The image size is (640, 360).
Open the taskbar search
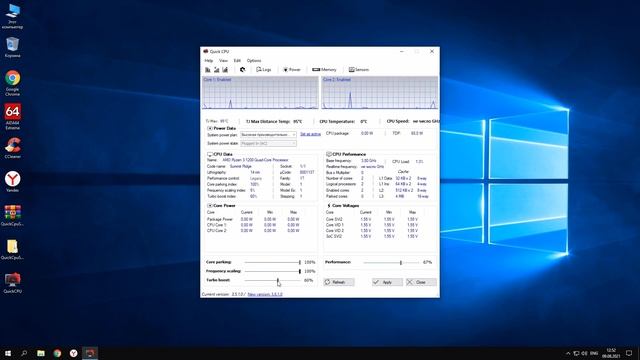(x=24, y=353)
